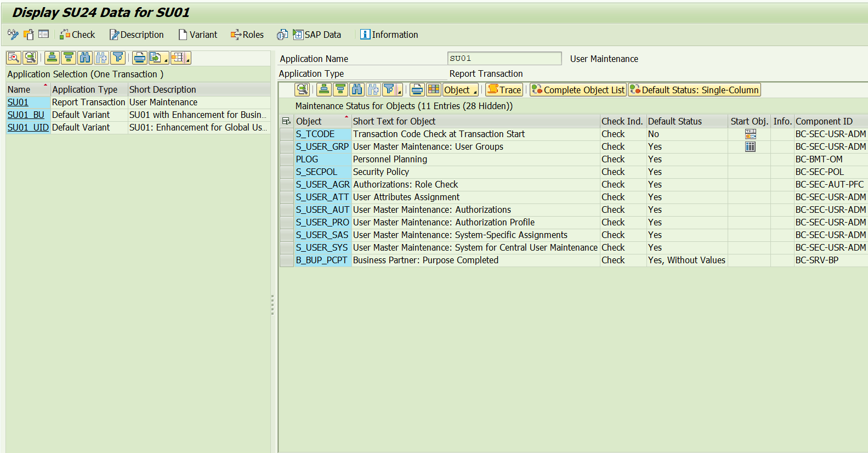Click Find binoculars in left list toolbar
868x453 pixels.
coord(85,58)
